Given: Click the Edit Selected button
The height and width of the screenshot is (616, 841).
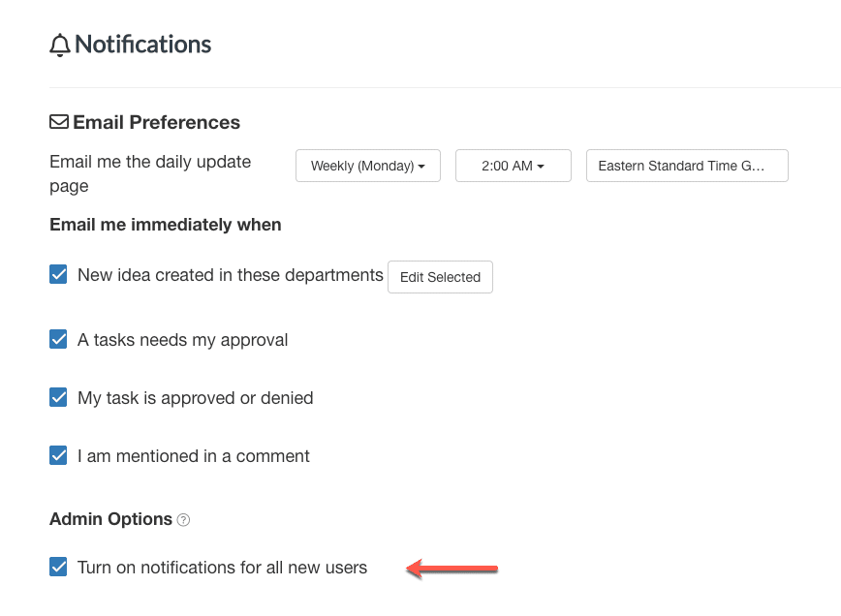Looking at the screenshot, I should point(440,277).
